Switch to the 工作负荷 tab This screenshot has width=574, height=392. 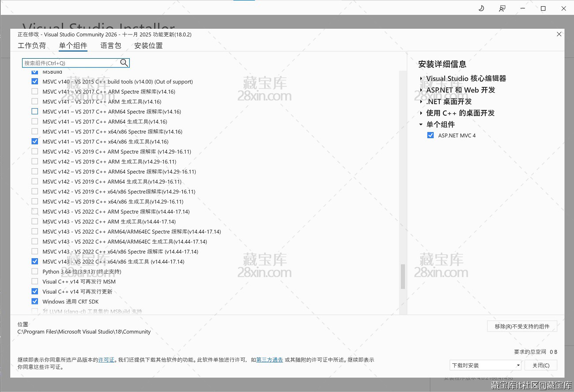tap(32, 45)
